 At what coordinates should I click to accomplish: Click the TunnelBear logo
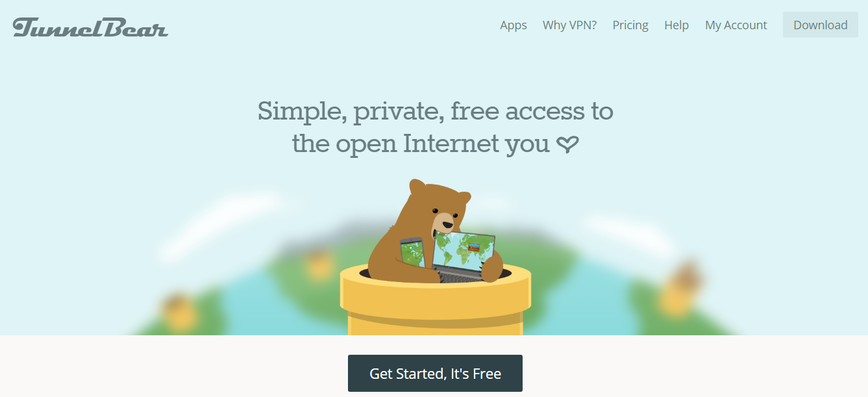[x=90, y=27]
